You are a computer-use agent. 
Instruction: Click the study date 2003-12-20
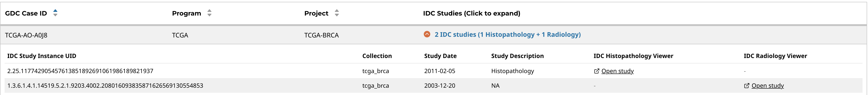tap(439, 86)
